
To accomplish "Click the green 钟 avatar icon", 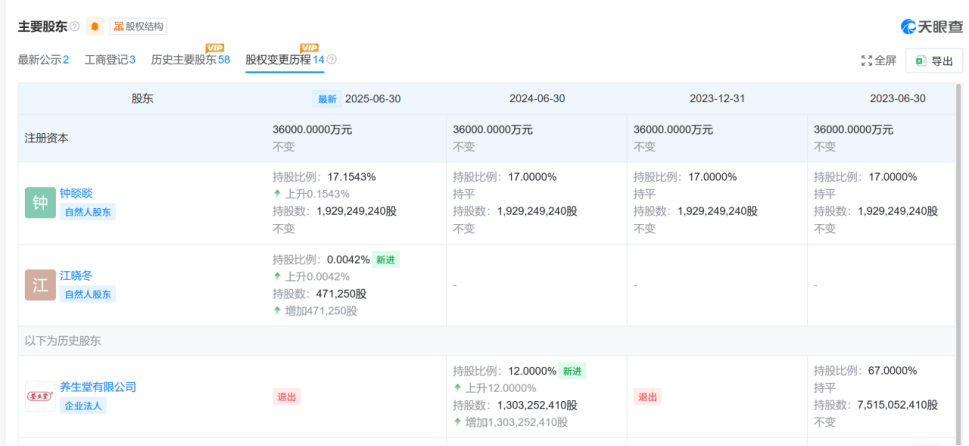I will (40, 203).
